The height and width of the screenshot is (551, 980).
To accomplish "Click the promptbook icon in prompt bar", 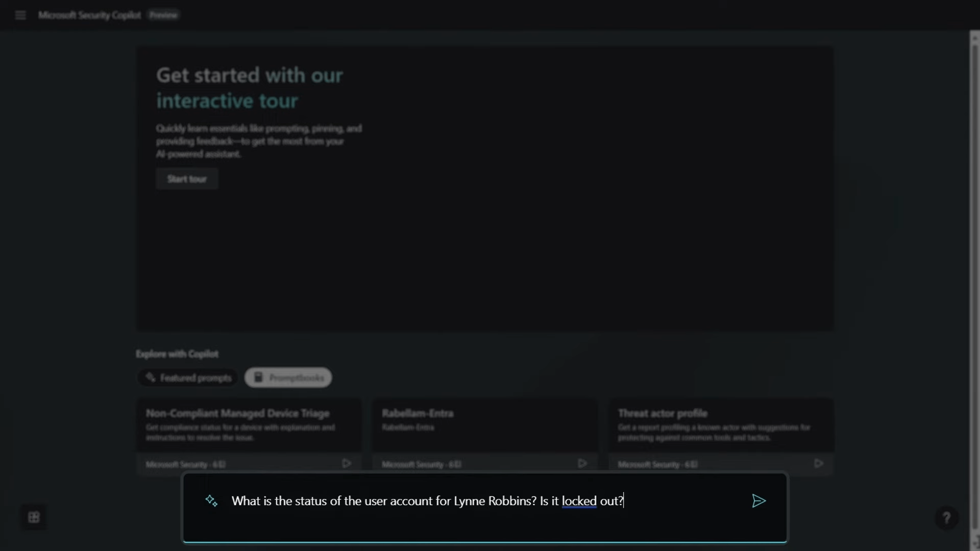I will [x=211, y=500].
